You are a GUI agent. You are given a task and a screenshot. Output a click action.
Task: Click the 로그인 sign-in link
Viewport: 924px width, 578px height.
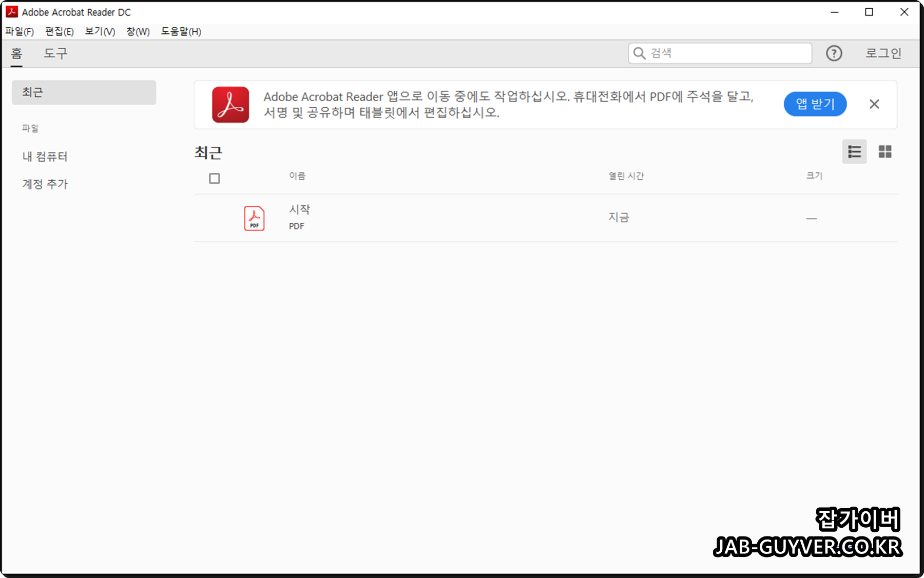point(883,53)
